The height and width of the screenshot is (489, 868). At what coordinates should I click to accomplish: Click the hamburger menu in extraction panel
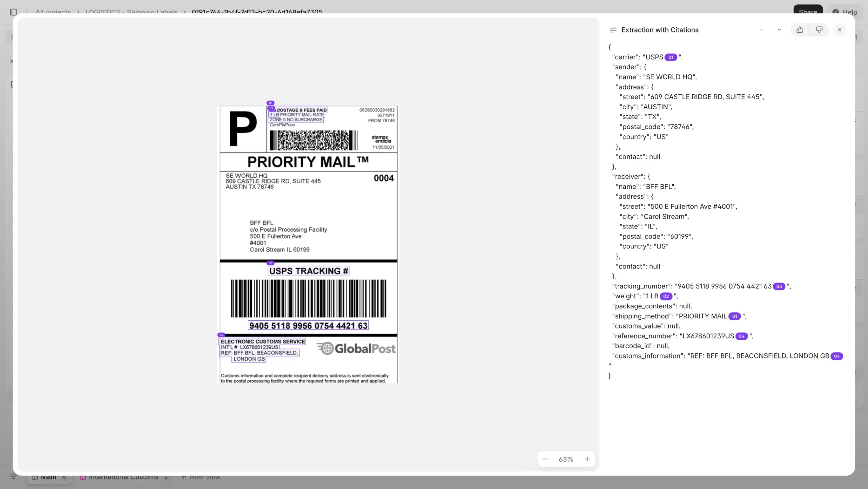click(613, 29)
